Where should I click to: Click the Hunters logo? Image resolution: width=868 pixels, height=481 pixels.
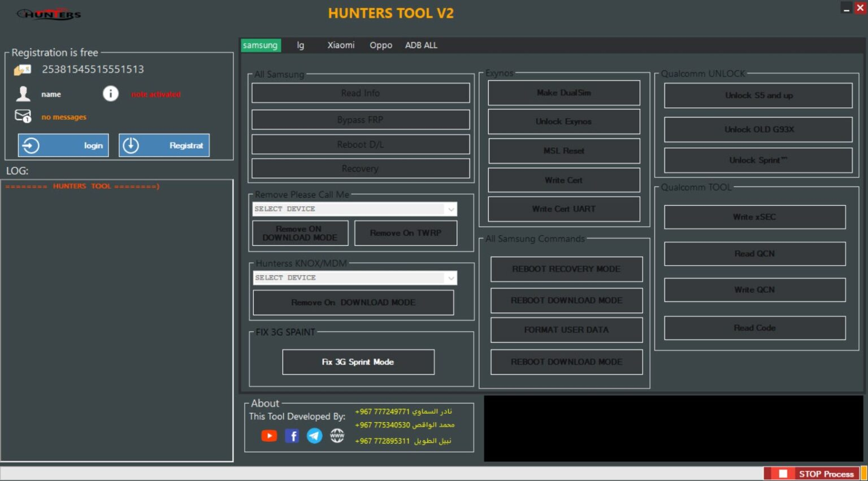pyautogui.click(x=49, y=14)
